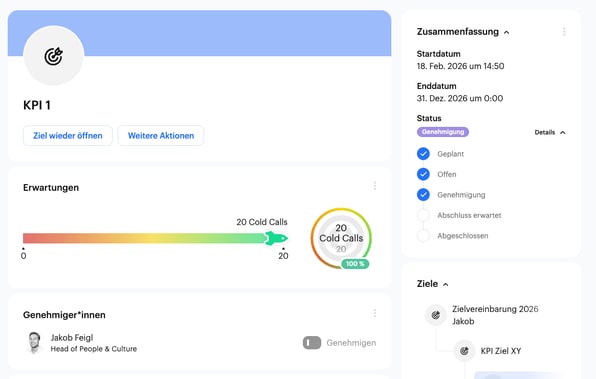
Task: Click the Zielvereinbarung 2026 Jakob target icon
Action: point(436,315)
